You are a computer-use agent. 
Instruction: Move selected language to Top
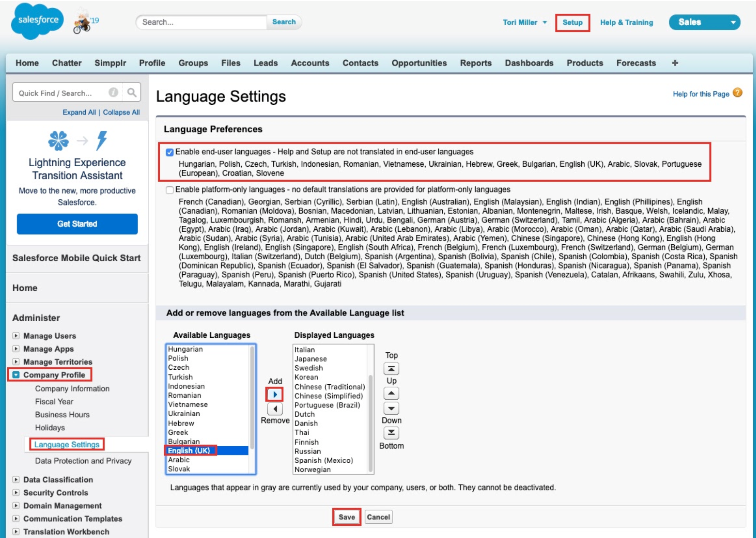(x=391, y=369)
